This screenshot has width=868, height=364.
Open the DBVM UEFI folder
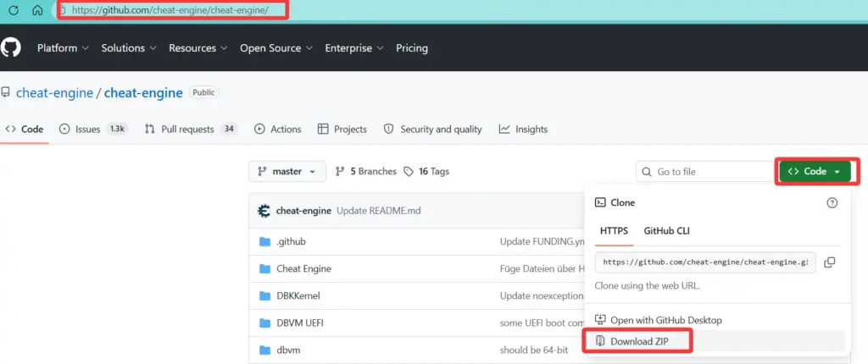pyautogui.click(x=299, y=323)
